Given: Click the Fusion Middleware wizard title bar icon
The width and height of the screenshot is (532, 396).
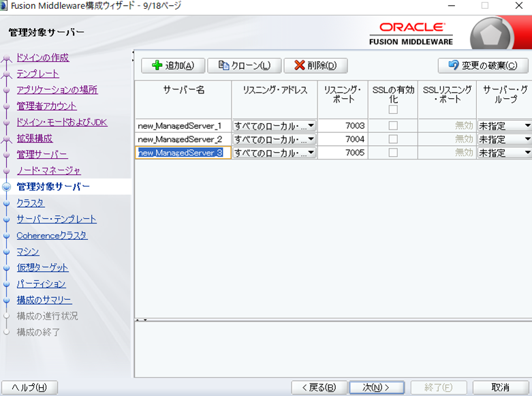Looking at the screenshot, I should pyautogui.click(x=5, y=5).
